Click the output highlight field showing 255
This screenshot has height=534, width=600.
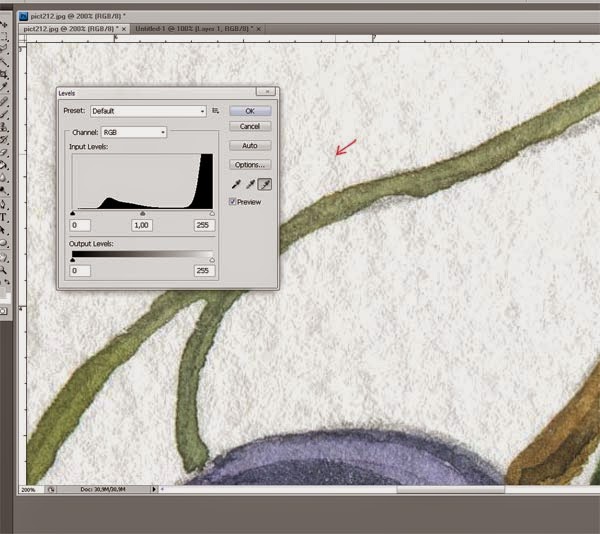tap(204, 271)
